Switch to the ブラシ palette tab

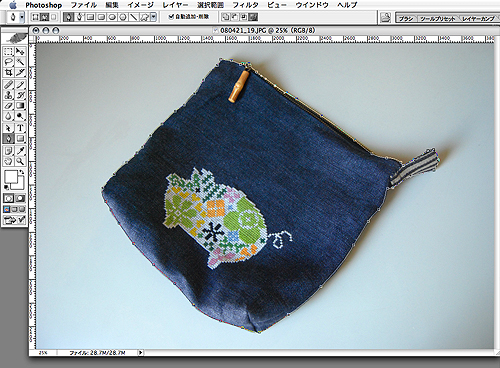tap(406, 19)
